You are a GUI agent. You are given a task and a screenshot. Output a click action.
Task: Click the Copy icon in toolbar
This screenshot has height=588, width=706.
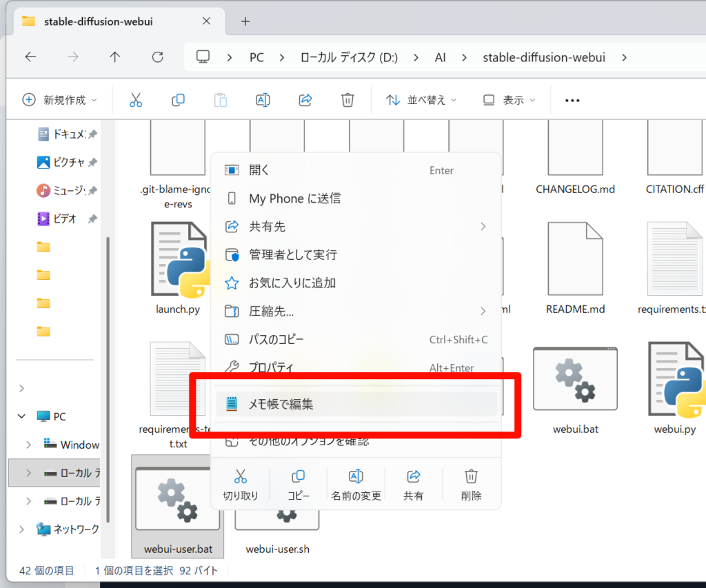[179, 100]
